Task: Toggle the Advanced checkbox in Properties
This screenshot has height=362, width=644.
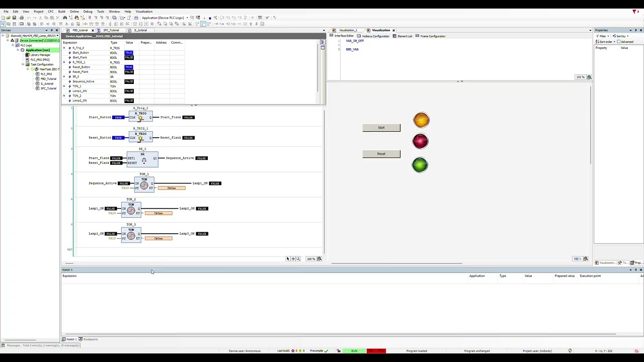Action: 619,42
